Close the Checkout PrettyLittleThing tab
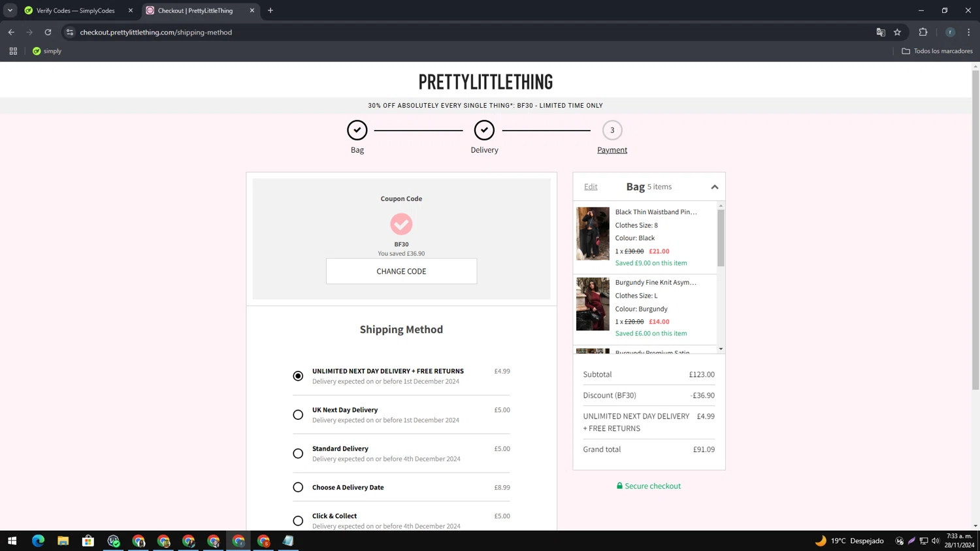The width and height of the screenshot is (980, 551). click(252, 10)
